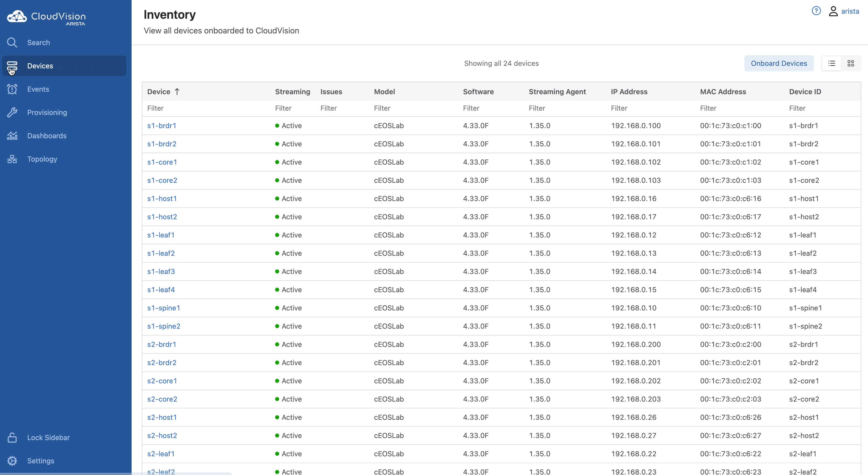Open the help question mark icon
This screenshot has height=475, width=868.
pyautogui.click(x=816, y=11)
